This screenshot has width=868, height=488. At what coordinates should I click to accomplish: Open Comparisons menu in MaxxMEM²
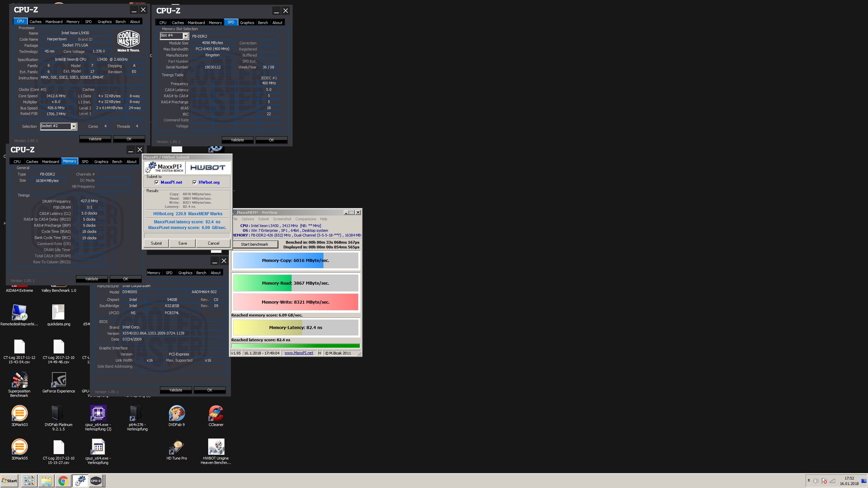[305, 219]
